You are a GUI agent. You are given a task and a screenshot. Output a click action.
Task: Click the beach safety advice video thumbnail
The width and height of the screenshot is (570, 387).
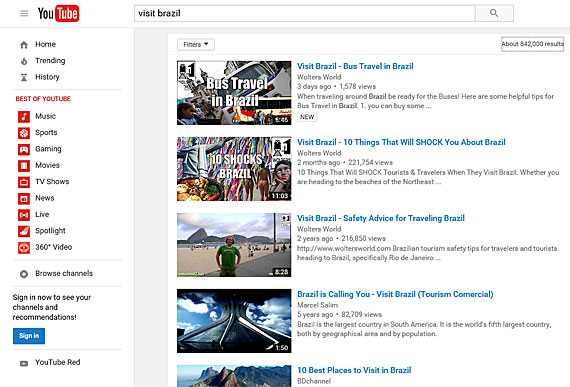234,245
